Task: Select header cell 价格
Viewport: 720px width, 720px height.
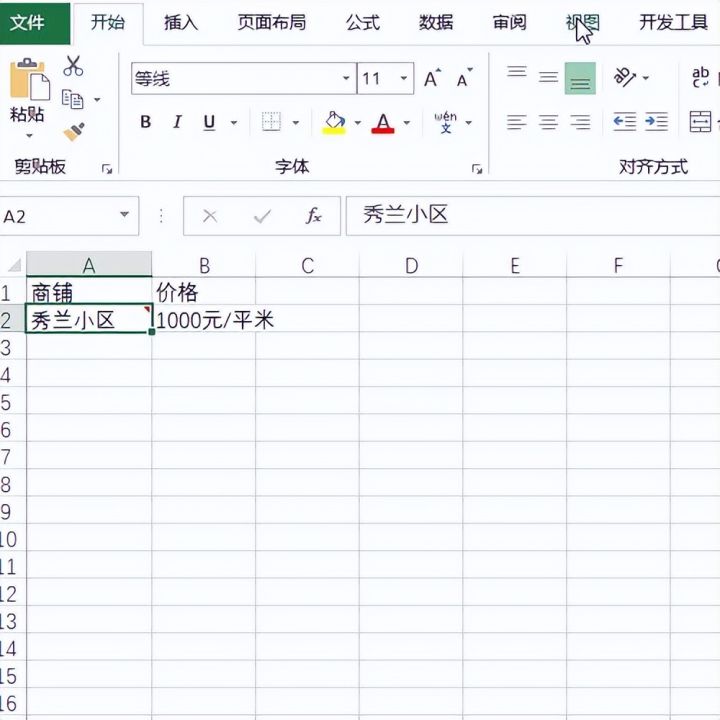Action: point(203,292)
